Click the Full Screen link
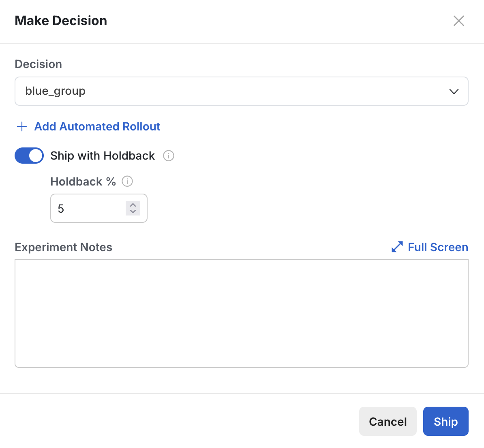The height and width of the screenshot is (448, 484). point(437,247)
